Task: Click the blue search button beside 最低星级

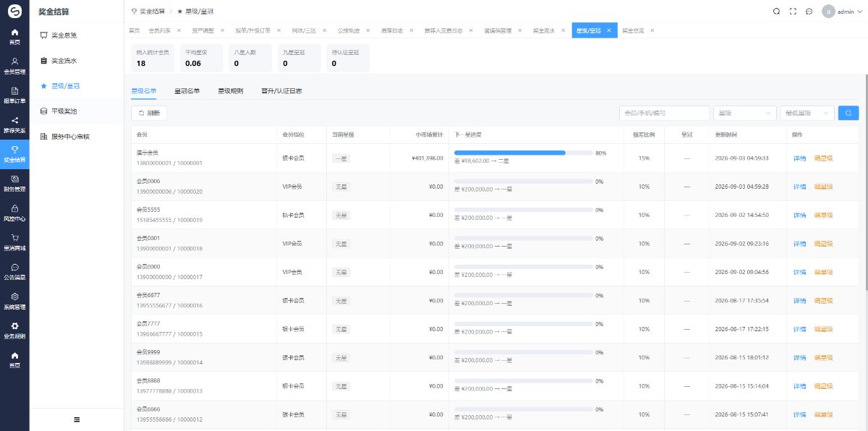Action: (848, 113)
